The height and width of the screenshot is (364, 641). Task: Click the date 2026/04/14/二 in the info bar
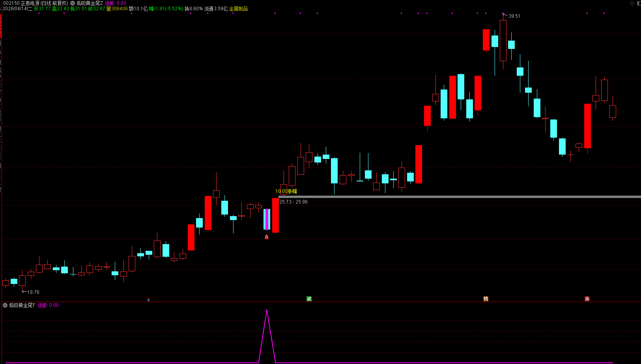coord(17,9)
